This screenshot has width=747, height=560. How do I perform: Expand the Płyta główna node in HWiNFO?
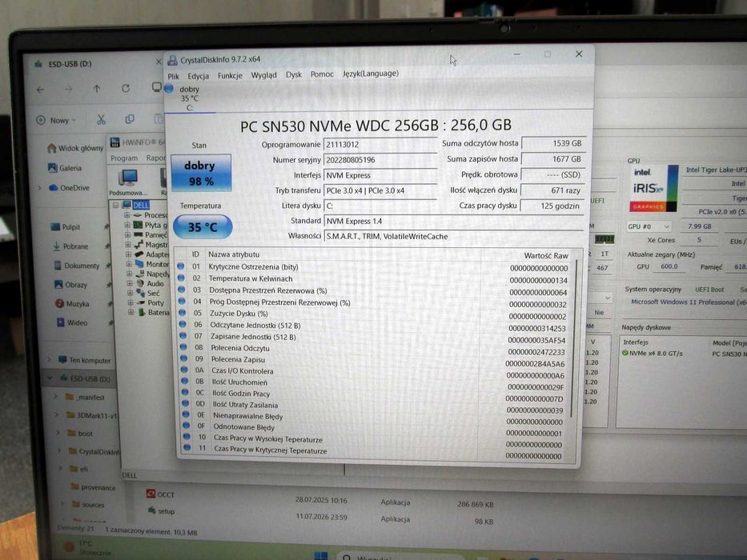pyautogui.click(x=127, y=226)
